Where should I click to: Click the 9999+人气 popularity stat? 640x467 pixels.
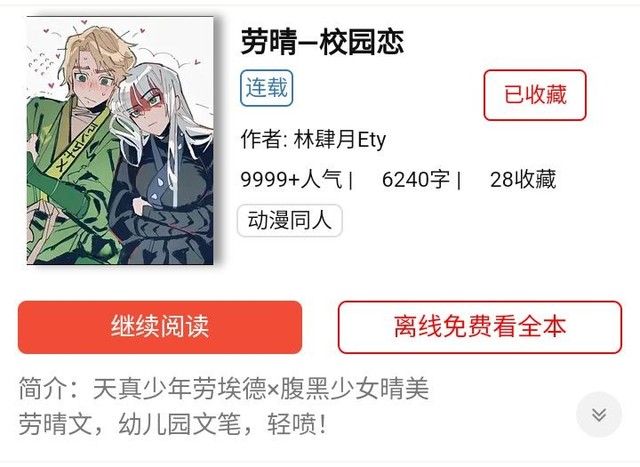[x=291, y=179]
